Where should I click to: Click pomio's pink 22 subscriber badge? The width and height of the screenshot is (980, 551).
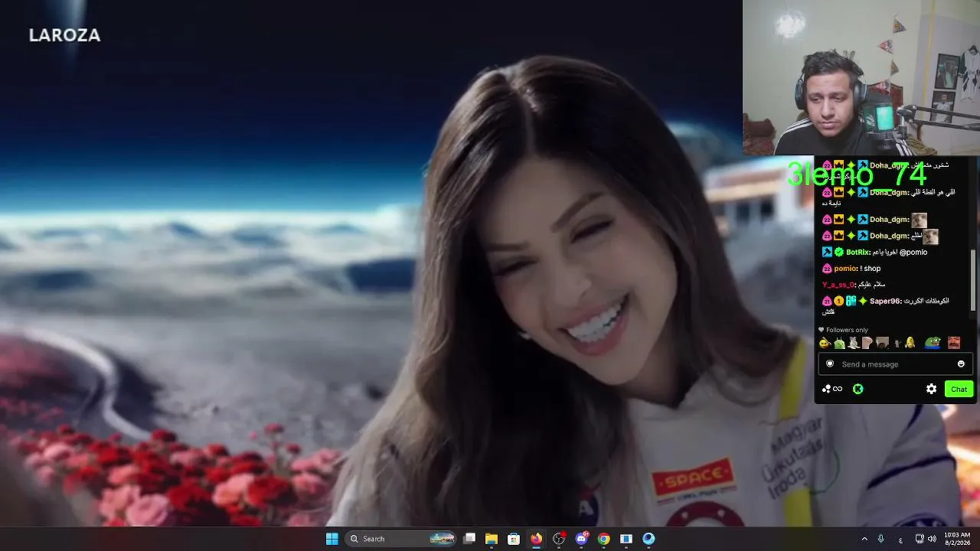tap(827, 269)
